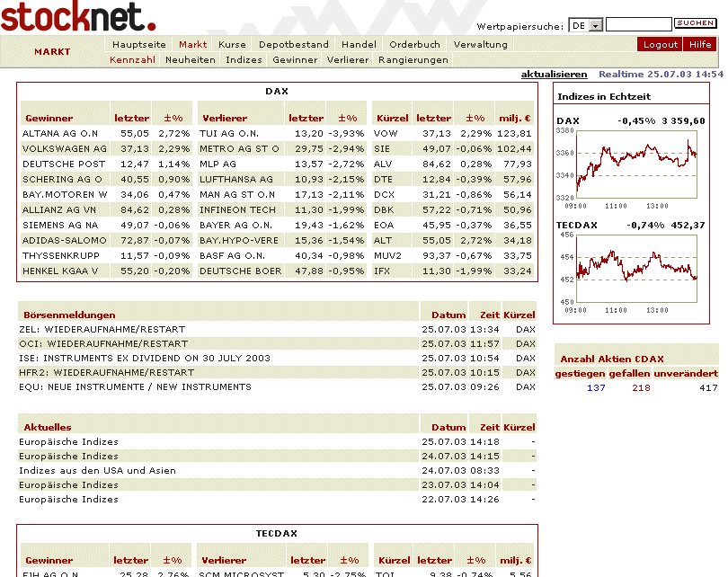Select BAY.MOTOREN W row
Viewport: 728px width, 577px height.
tap(65, 195)
